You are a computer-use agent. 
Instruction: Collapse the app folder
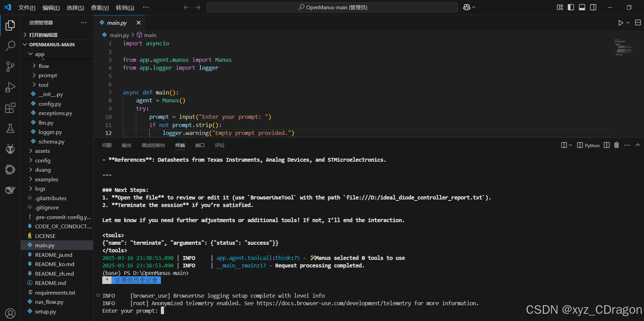pyautogui.click(x=39, y=54)
